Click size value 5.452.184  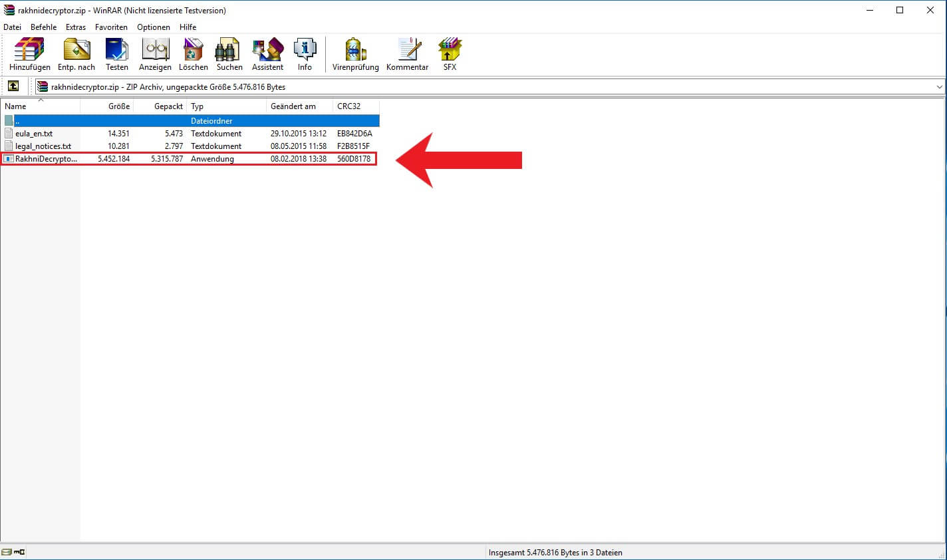click(x=114, y=159)
